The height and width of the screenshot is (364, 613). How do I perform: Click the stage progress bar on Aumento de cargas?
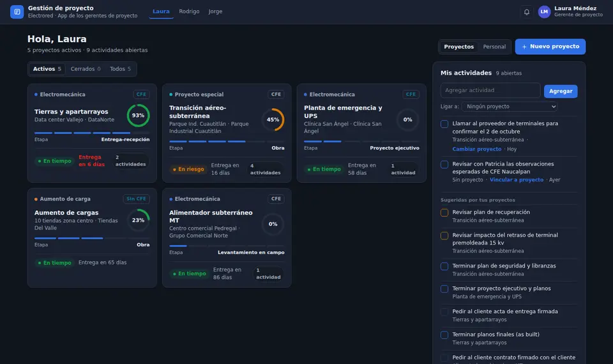pos(92,238)
